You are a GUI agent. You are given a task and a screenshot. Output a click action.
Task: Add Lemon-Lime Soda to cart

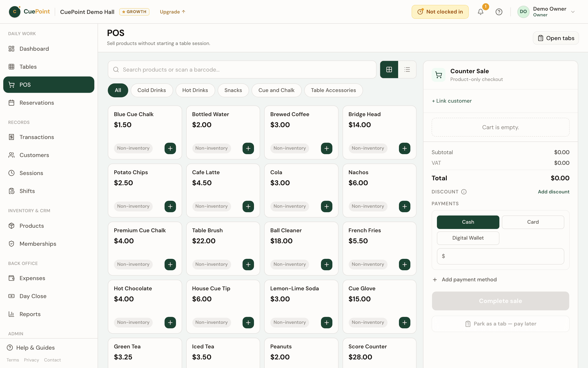click(x=326, y=322)
